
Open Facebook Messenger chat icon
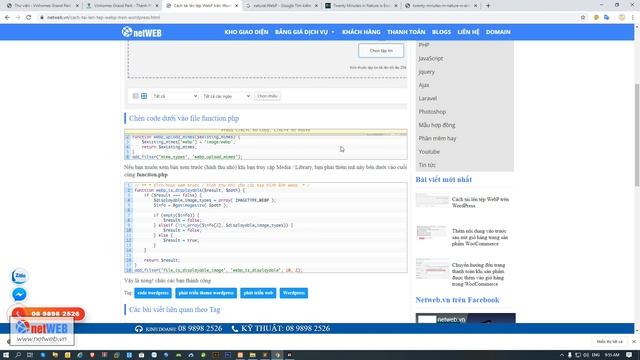tap(19, 294)
